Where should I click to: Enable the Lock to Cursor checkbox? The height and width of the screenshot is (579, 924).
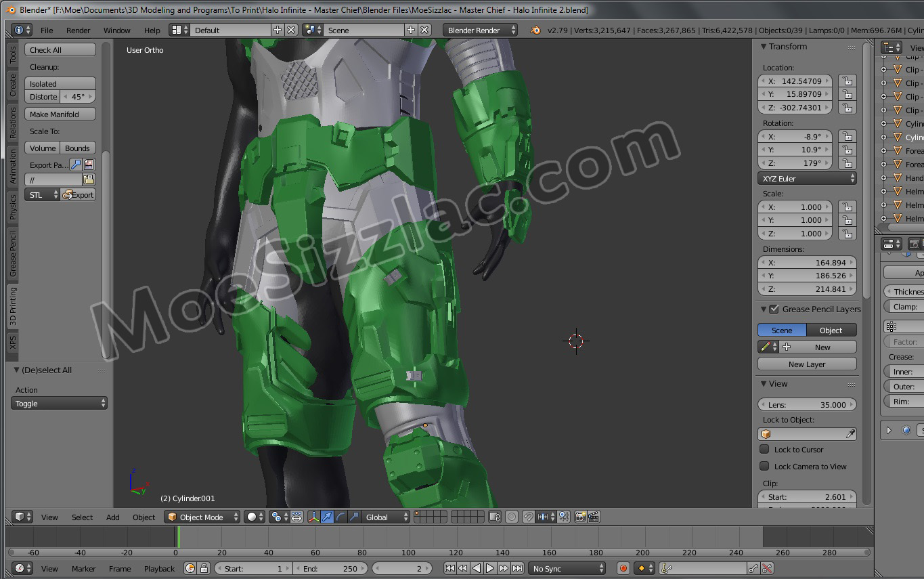tap(764, 450)
